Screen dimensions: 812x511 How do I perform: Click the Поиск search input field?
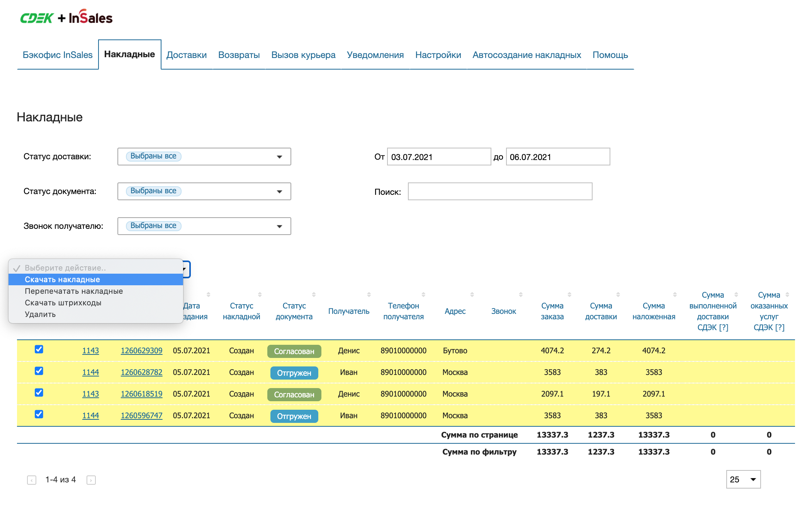click(499, 191)
